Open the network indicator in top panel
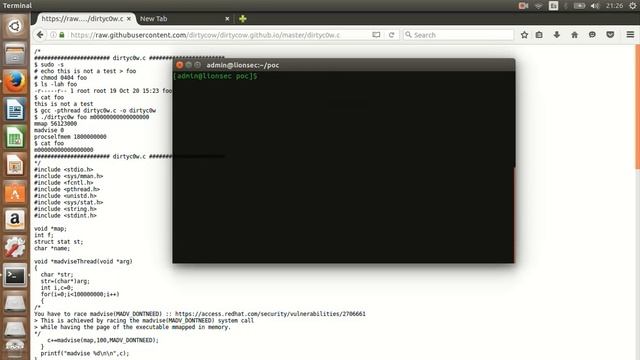The height and width of the screenshot is (360, 640). pos(539,6)
